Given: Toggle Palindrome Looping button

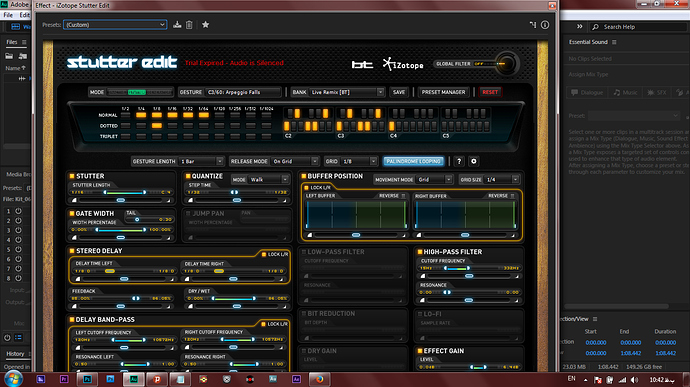Looking at the screenshot, I should (x=413, y=161).
